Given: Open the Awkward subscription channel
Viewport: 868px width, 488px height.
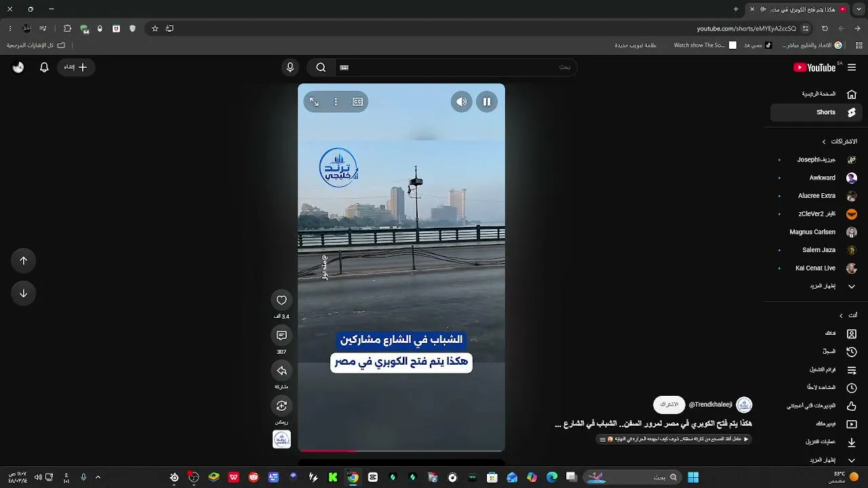Looking at the screenshot, I should 816,178.
